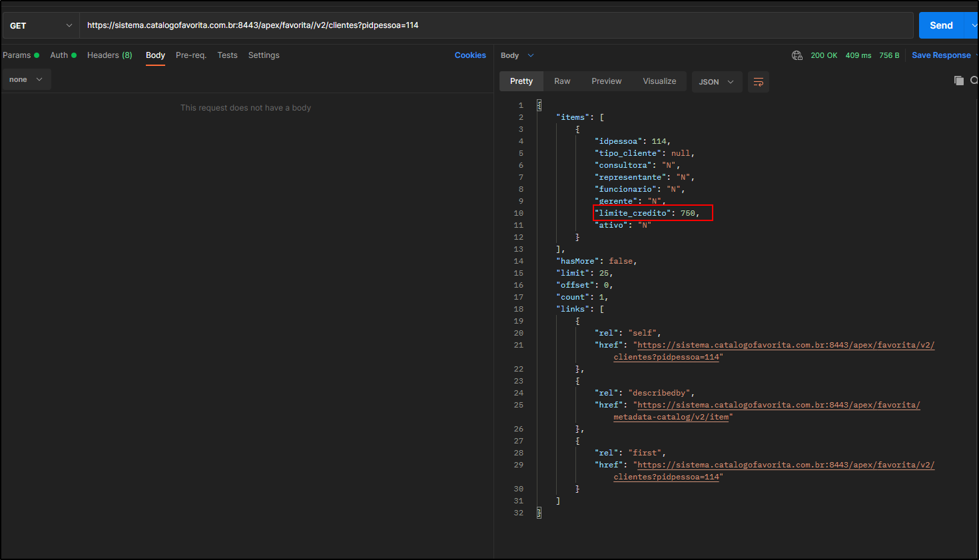Click the 200 OK status indicator

[x=823, y=55]
